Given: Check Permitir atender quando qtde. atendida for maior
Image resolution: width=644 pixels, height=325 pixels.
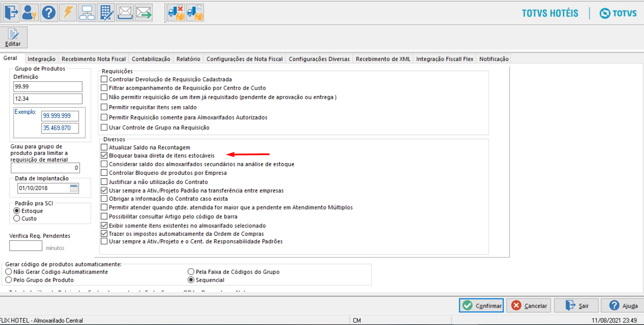Looking at the screenshot, I should (x=104, y=207).
